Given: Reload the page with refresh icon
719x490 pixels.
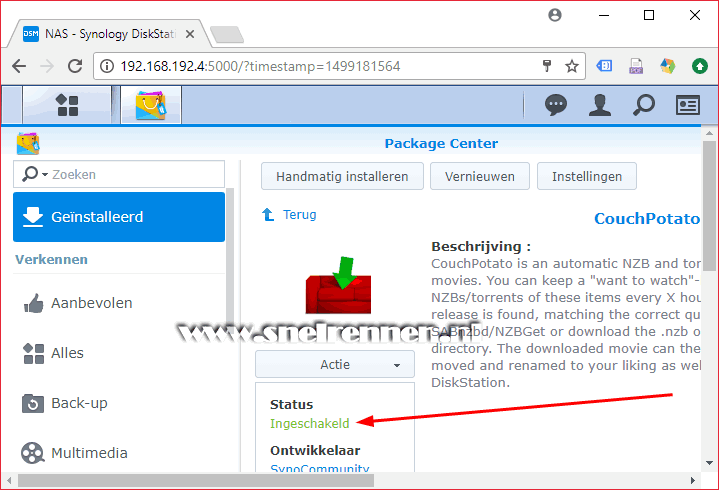Looking at the screenshot, I should coord(75,66).
